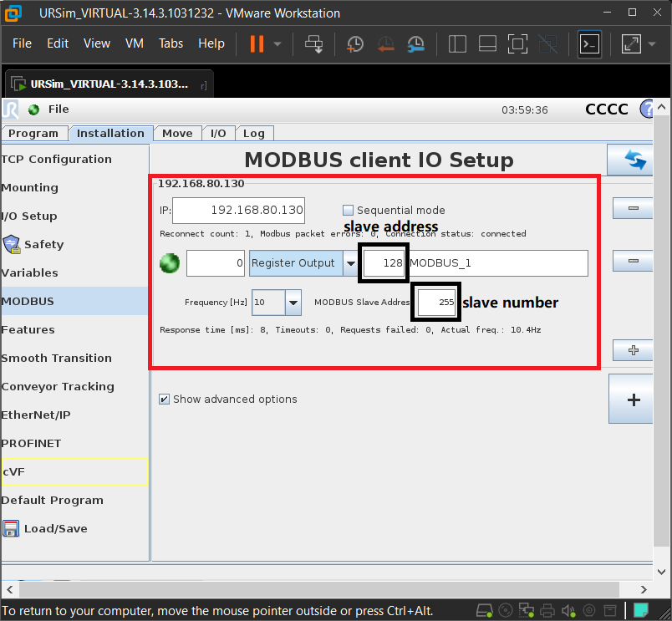Uncheck Show advanced options
Viewport: 672px width, 621px height.
click(164, 399)
